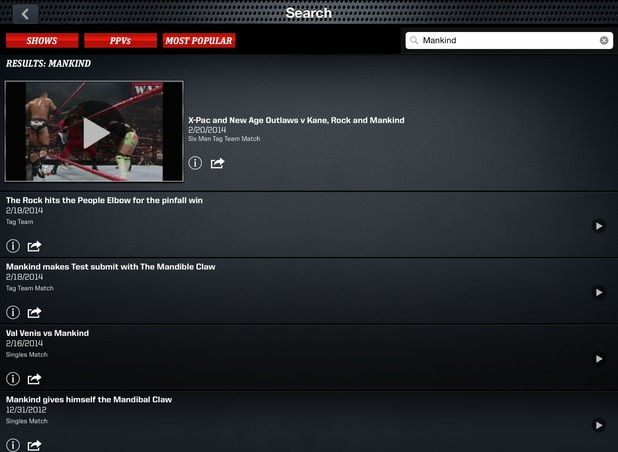The height and width of the screenshot is (452, 618).
Task: Play Val Venis vs Mankind match
Action: point(599,359)
